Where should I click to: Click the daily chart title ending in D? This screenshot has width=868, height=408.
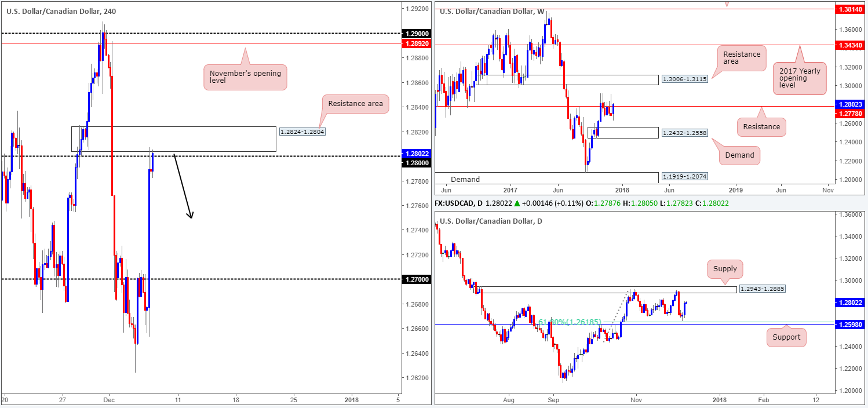tap(490, 221)
